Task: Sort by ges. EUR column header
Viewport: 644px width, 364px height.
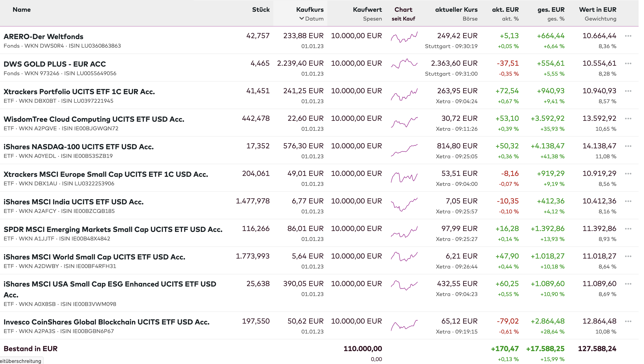Action: [551, 9]
